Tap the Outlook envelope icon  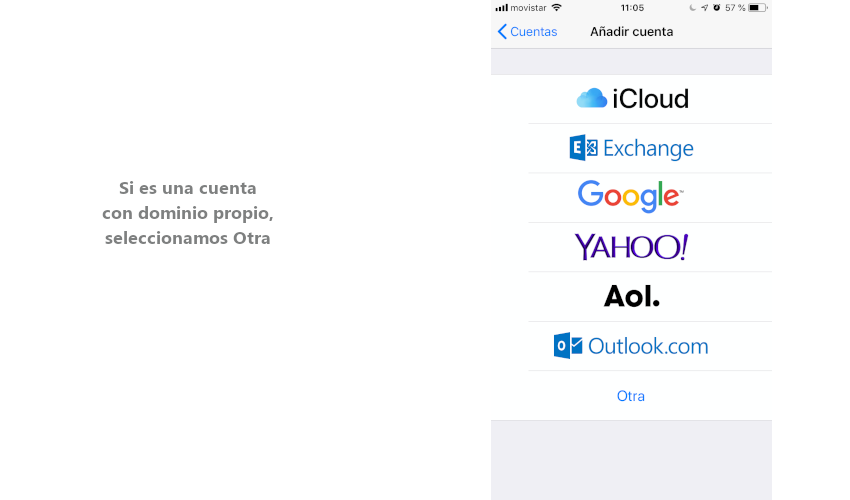[x=568, y=346]
